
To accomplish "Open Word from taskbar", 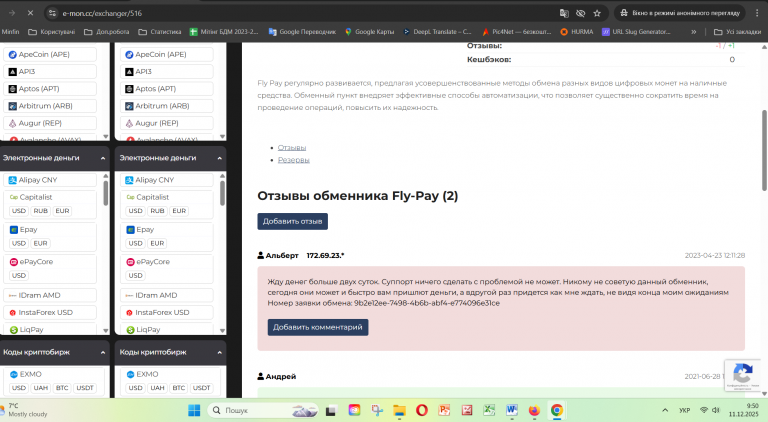I will (x=512, y=410).
